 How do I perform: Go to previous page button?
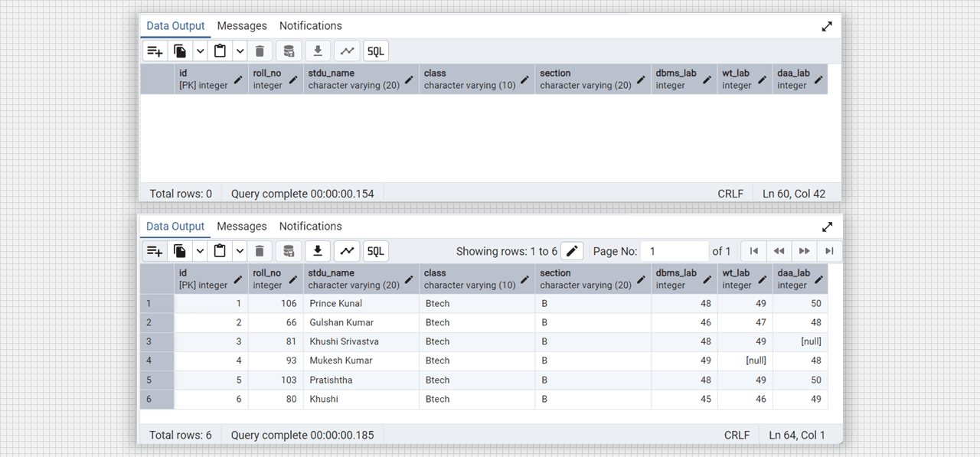[779, 251]
